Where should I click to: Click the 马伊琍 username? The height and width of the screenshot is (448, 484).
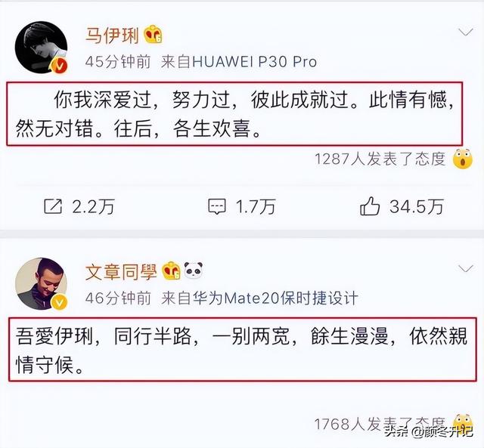pyautogui.click(x=112, y=36)
